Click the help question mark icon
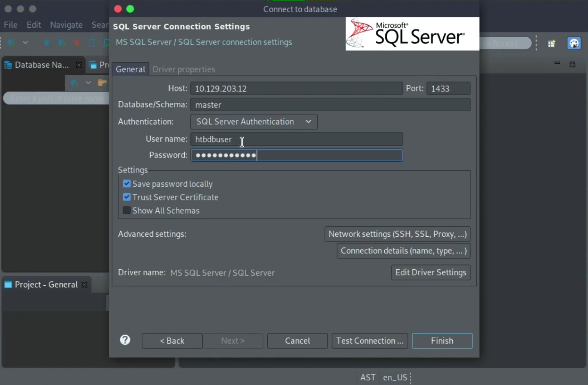The width and height of the screenshot is (588, 385). point(125,340)
